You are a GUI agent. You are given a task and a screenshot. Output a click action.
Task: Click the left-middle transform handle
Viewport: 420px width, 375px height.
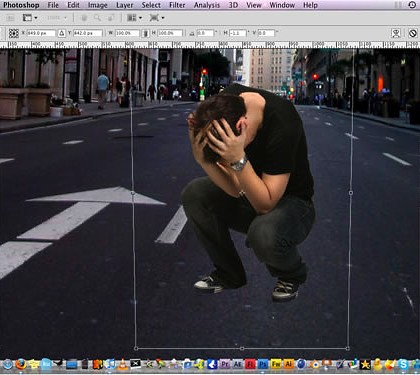[x=133, y=193]
